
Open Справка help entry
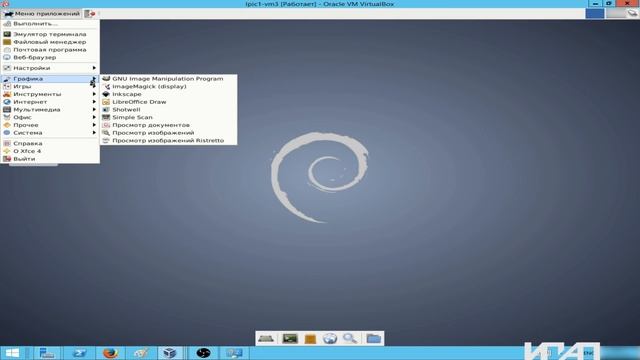tap(50, 144)
